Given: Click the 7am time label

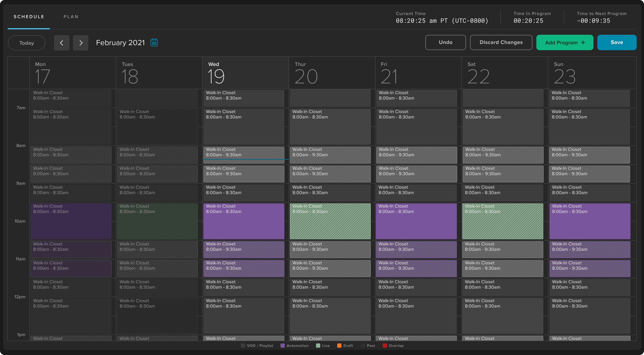Looking at the screenshot, I should coord(21,108).
